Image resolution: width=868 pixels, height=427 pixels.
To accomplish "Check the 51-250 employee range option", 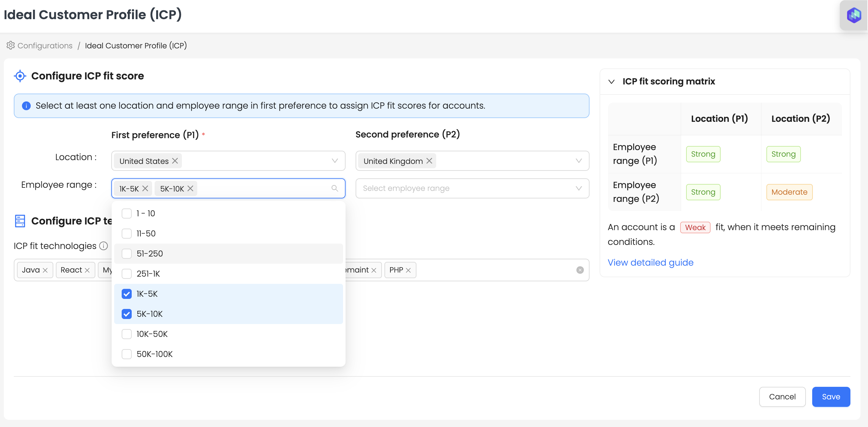I will tap(127, 254).
